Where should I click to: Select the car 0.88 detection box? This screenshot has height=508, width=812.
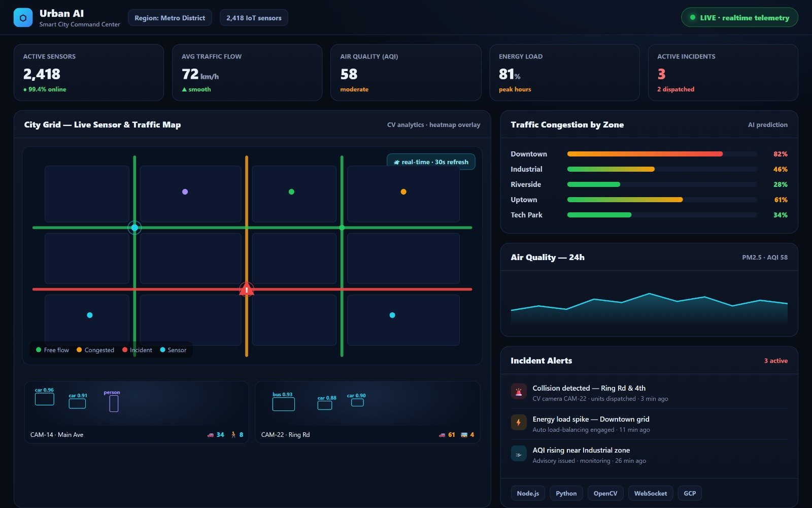325,405
